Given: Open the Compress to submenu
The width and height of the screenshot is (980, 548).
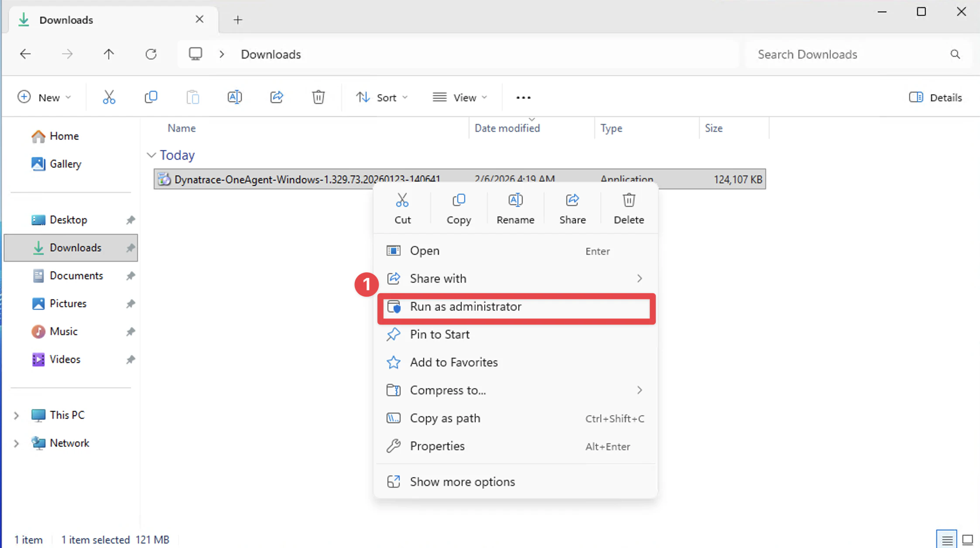Looking at the screenshot, I should pos(516,390).
